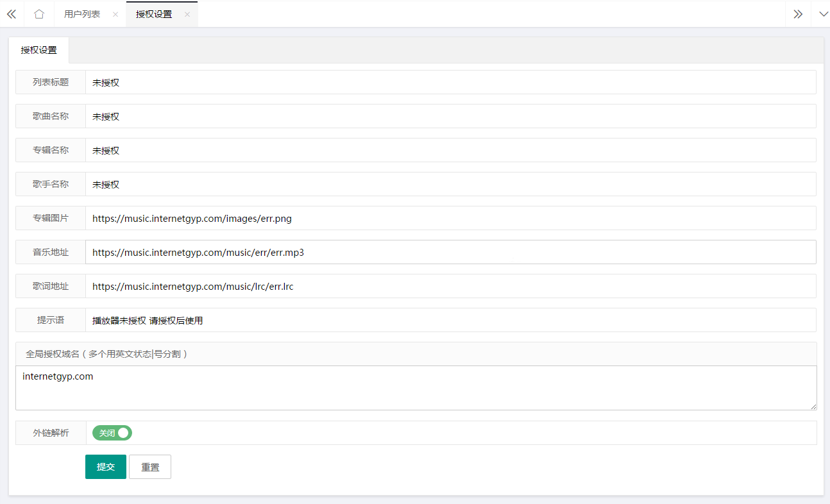Image resolution: width=830 pixels, height=504 pixels.
Task: Focus the 歌曲名称 text field
Action: click(x=450, y=116)
